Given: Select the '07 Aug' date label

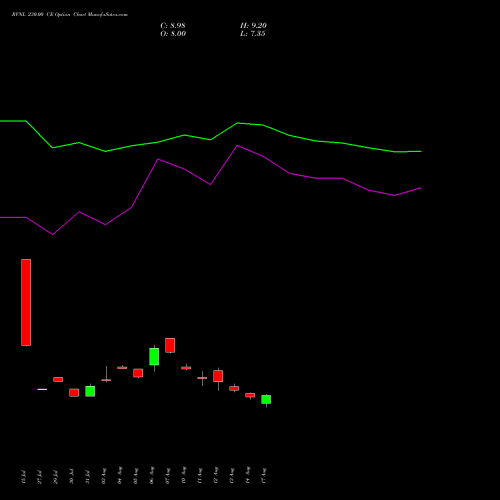Looking at the screenshot, I should click(x=167, y=476).
